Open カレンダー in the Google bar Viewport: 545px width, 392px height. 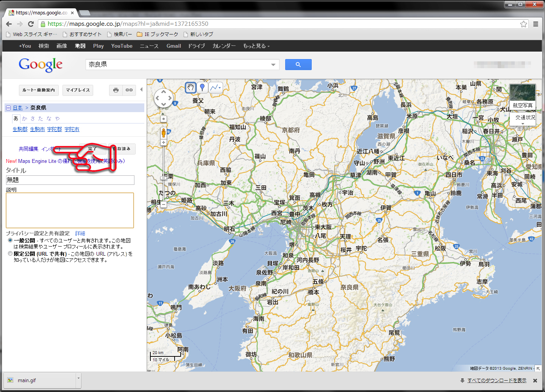pyautogui.click(x=224, y=46)
